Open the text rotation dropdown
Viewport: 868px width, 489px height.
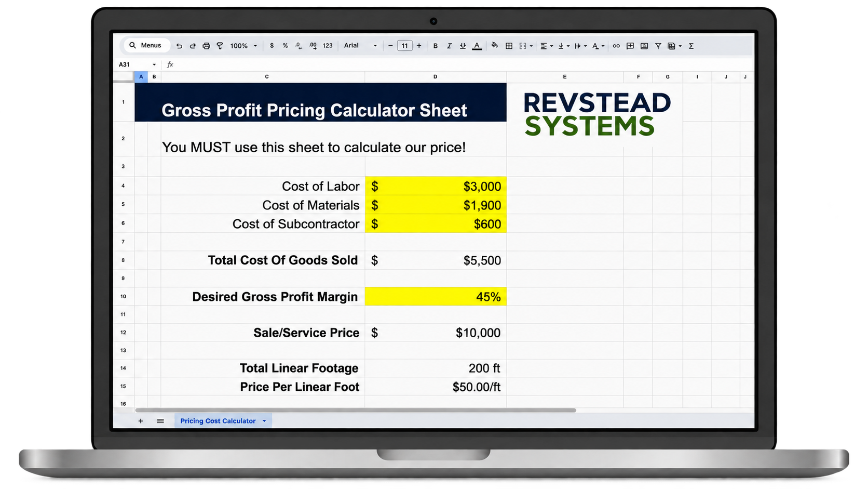pyautogui.click(x=598, y=46)
